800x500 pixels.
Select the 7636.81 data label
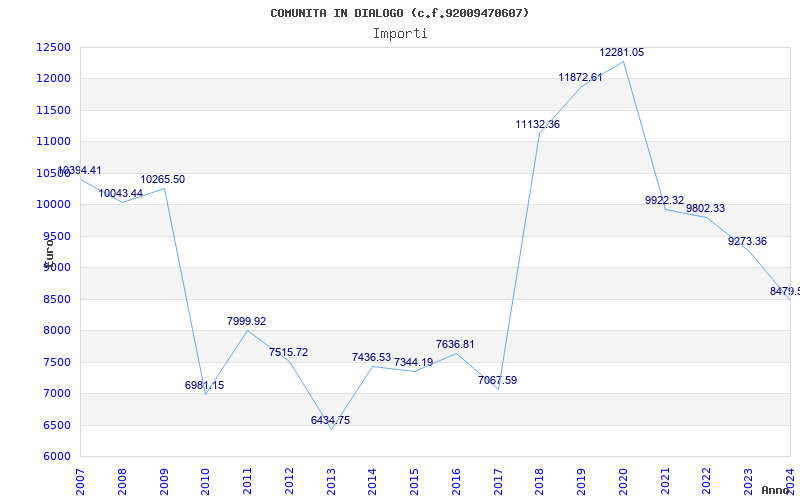pos(455,344)
